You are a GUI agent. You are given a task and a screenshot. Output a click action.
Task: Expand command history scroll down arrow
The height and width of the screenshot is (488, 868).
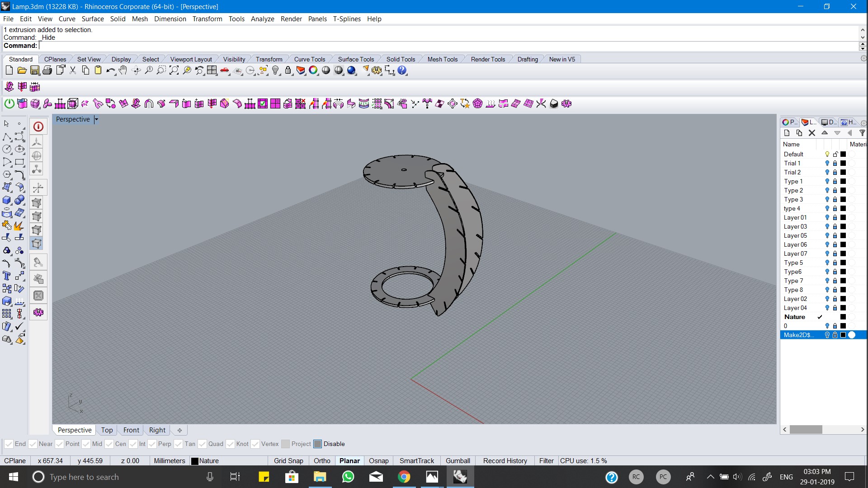(x=862, y=38)
